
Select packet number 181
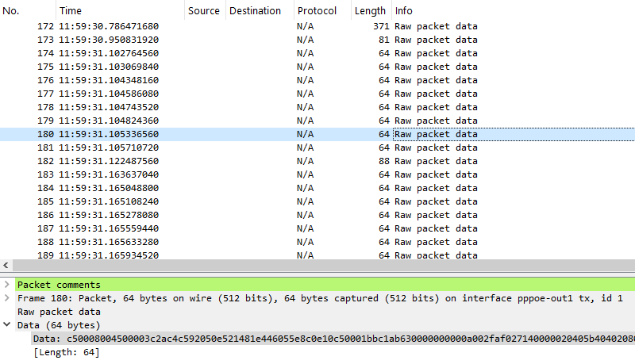pyautogui.click(x=317, y=148)
